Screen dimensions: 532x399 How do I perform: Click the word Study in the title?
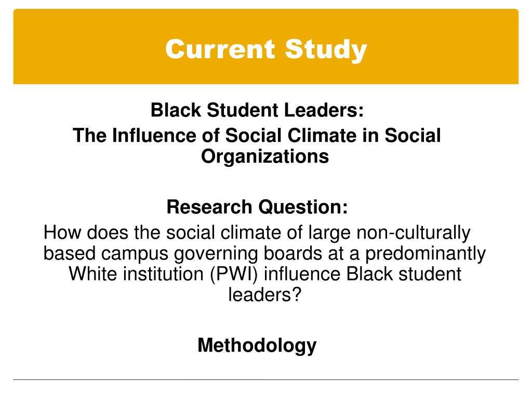point(326,49)
